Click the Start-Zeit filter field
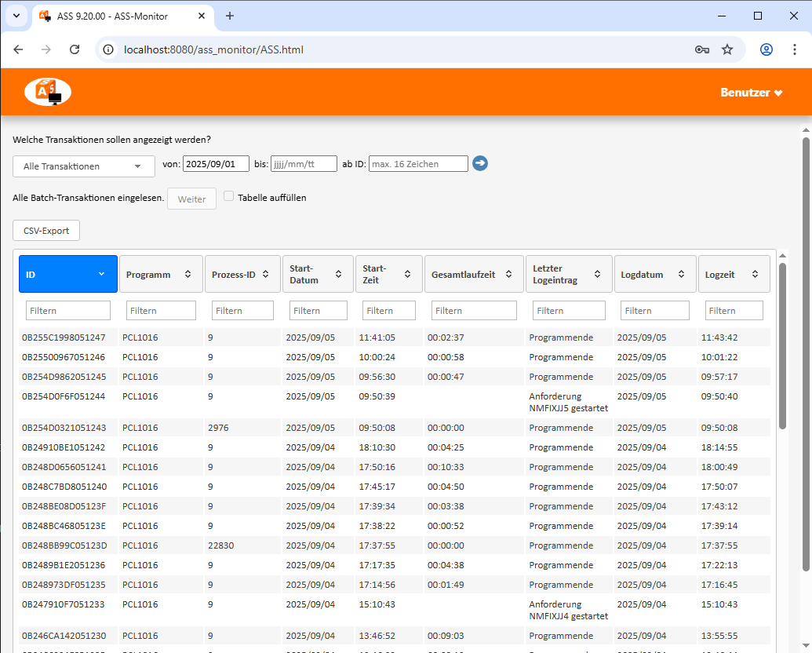The image size is (812, 653). (x=389, y=311)
